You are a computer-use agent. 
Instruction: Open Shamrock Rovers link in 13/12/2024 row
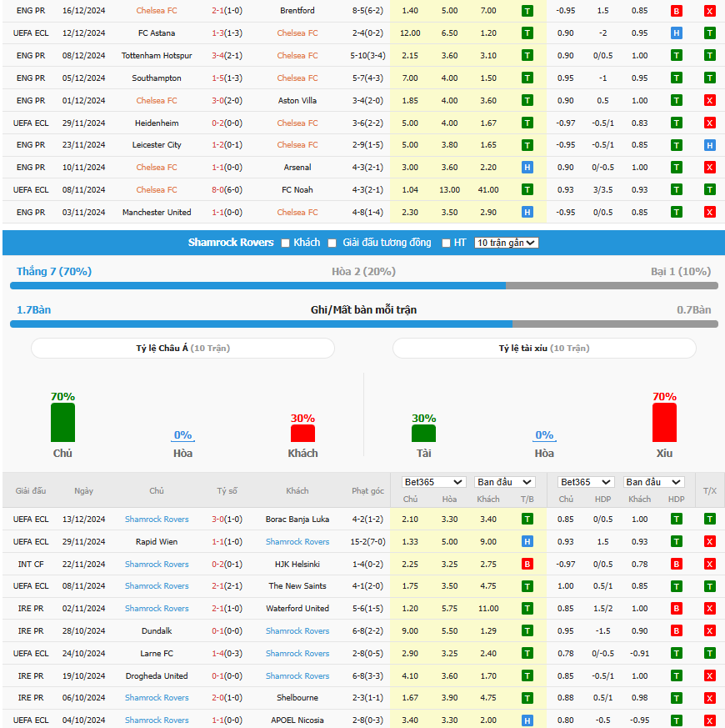tap(157, 519)
